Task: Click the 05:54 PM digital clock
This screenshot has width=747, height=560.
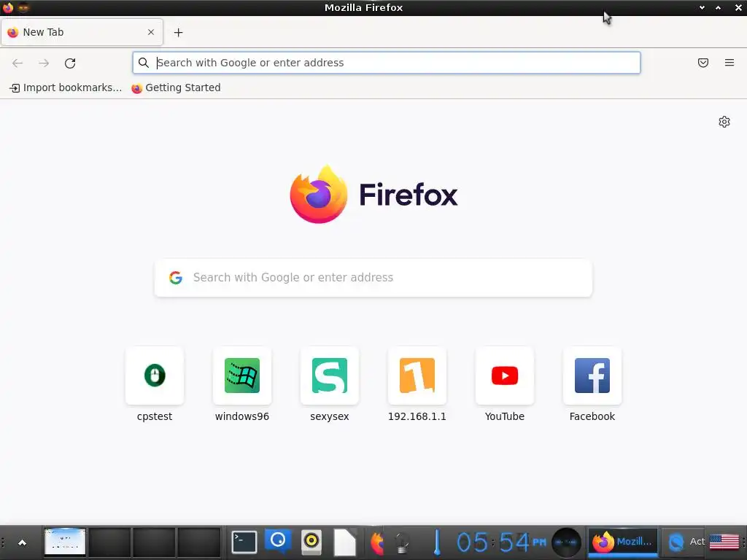Action: (501, 542)
